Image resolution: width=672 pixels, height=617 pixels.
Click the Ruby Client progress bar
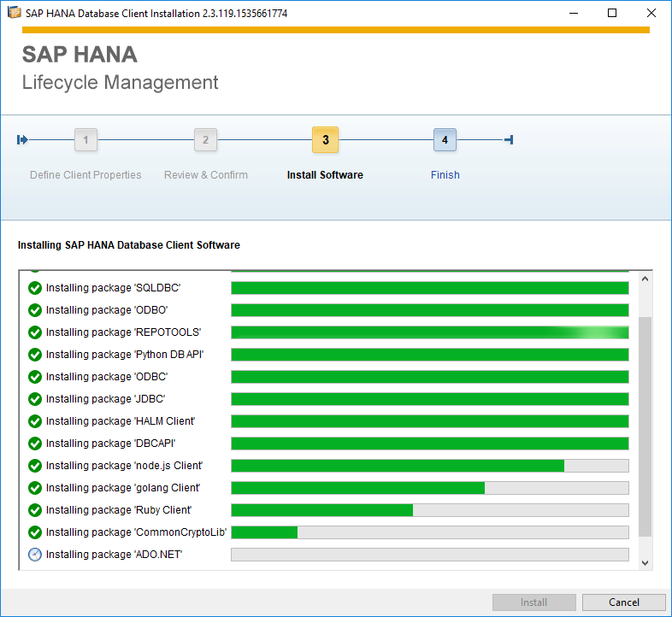pos(430,510)
